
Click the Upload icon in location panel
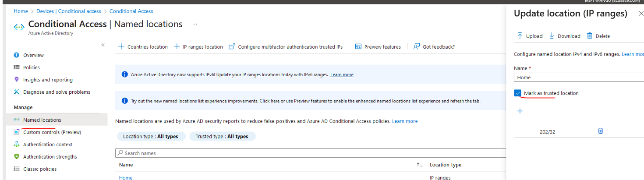[520, 36]
